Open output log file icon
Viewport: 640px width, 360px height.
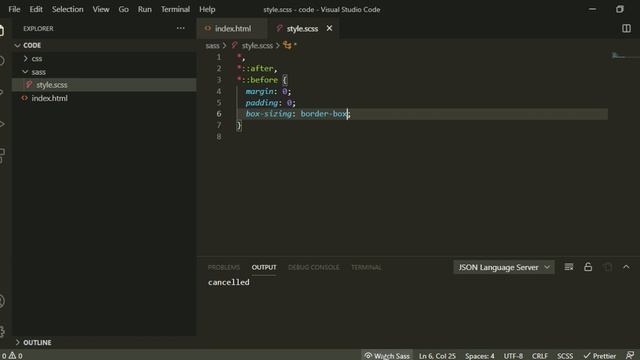tap(607, 267)
